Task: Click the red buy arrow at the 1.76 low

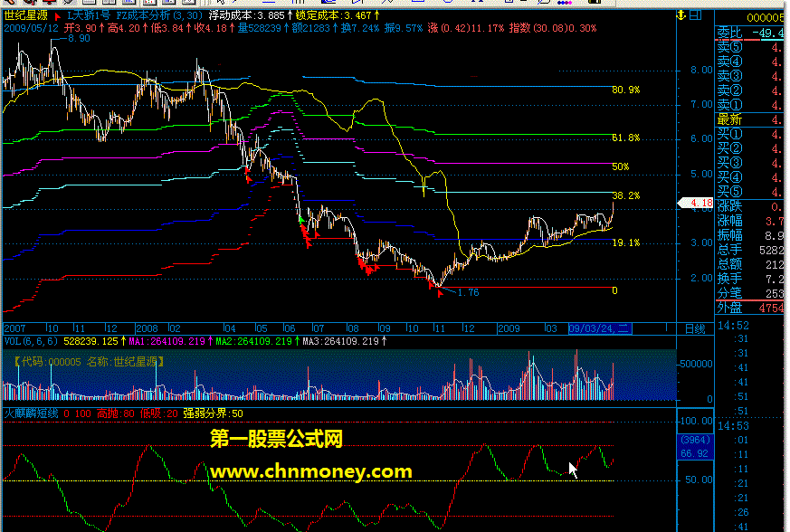Action: (x=440, y=293)
